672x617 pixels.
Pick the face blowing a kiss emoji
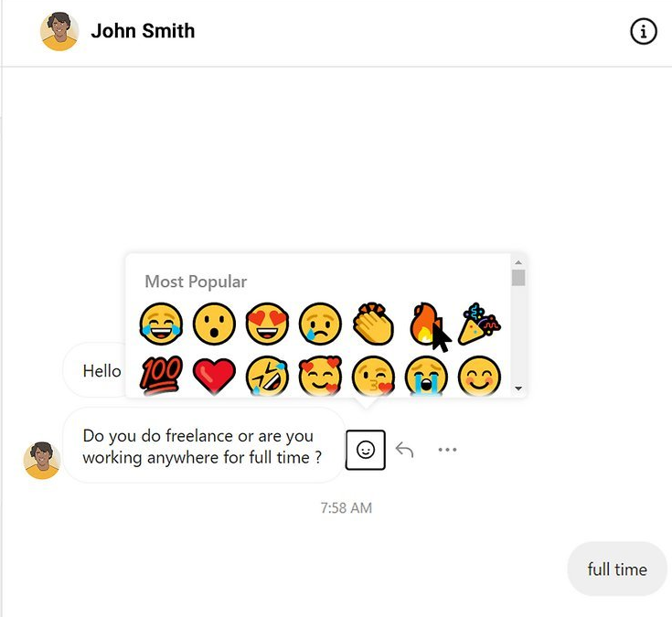[373, 377]
